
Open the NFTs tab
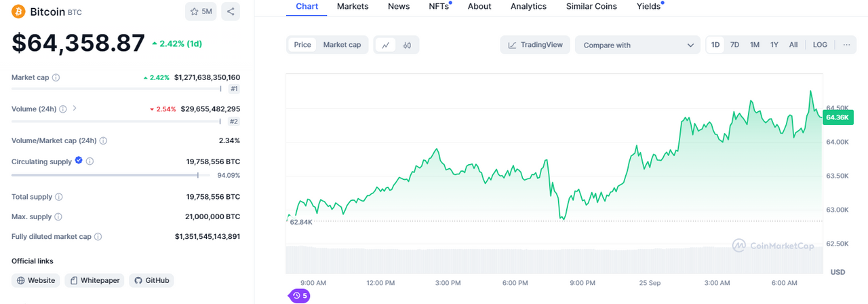[x=439, y=6]
